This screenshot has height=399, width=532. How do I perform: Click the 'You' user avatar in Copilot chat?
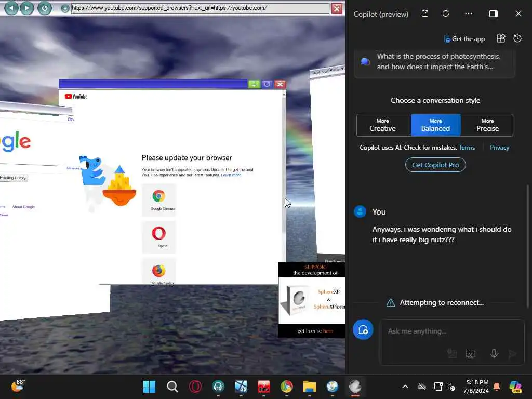[360, 211]
